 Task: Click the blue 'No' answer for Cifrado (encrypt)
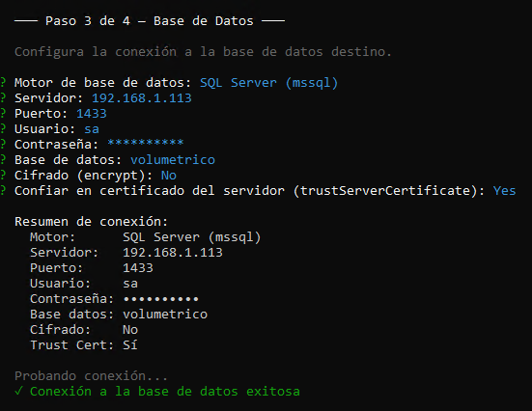[169, 176]
